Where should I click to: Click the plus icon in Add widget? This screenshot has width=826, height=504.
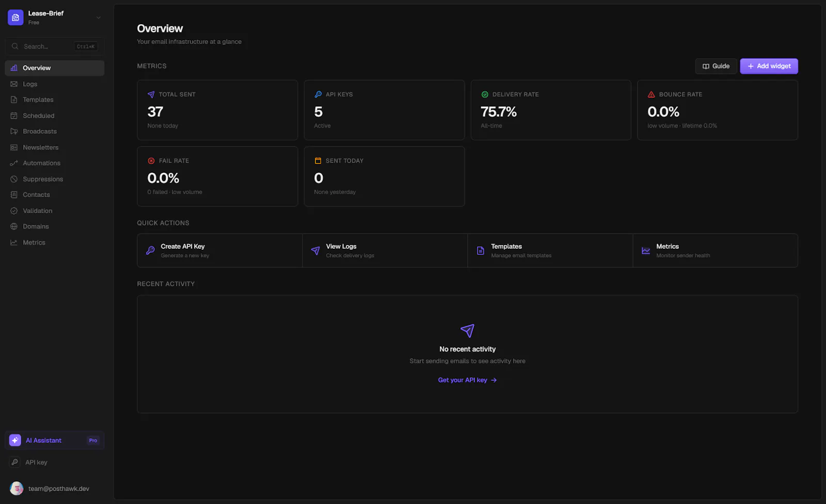coord(751,66)
